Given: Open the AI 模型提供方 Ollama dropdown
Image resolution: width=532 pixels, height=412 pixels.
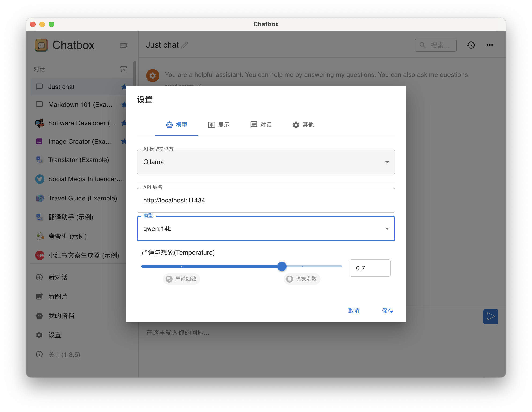Looking at the screenshot, I should point(266,162).
